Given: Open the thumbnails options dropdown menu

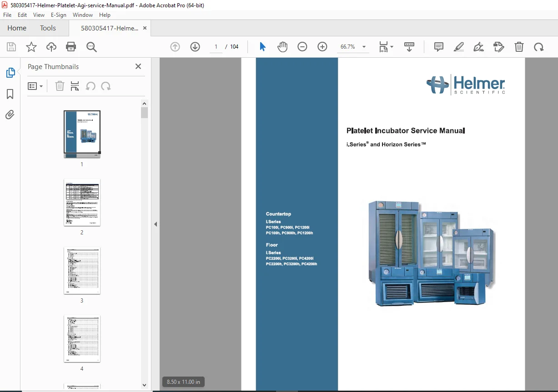Looking at the screenshot, I should point(35,86).
